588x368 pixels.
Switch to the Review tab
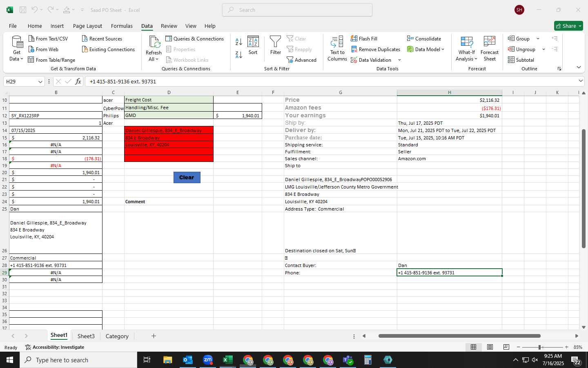pyautogui.click(x=169, y=26)
